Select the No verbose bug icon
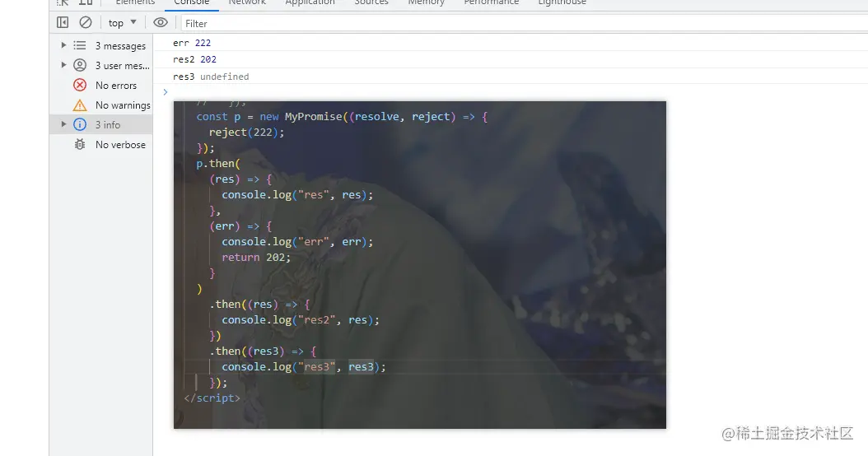 coord(80,144)
